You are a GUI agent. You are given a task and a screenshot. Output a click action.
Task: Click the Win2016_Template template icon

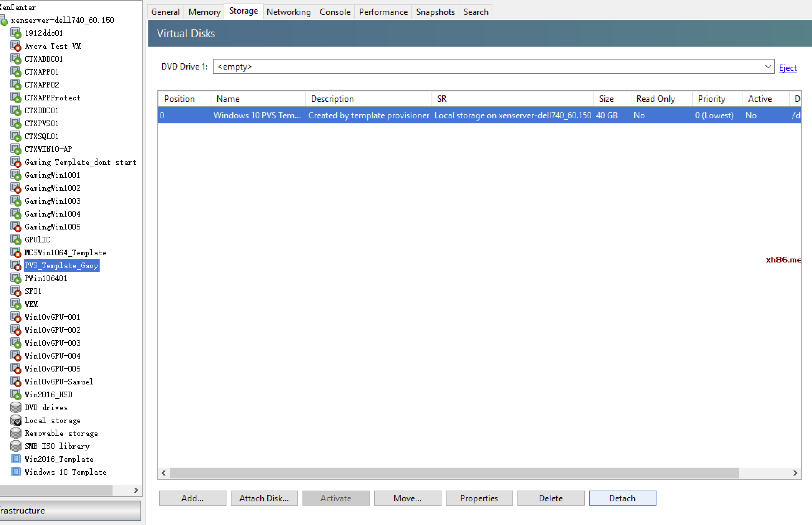[x=15, y=459]
